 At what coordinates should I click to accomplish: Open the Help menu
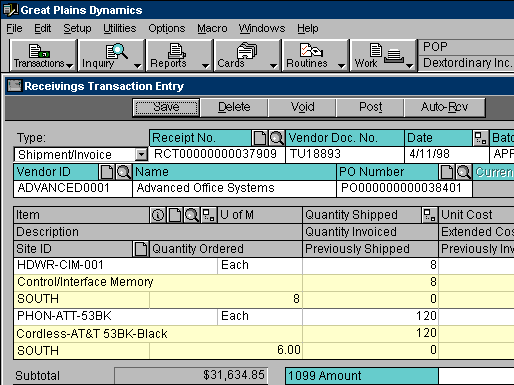pos(308,29)
